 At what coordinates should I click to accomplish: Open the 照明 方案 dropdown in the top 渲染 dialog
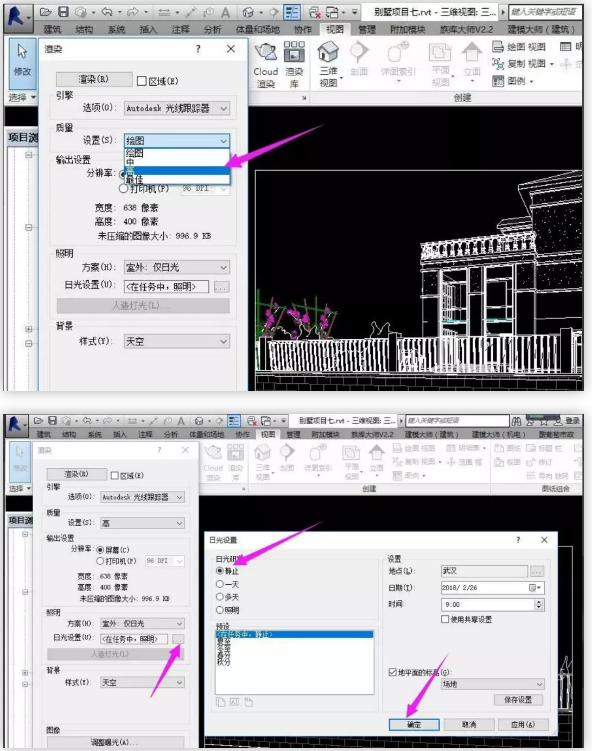pyautogui.click(x=177, y=267)
